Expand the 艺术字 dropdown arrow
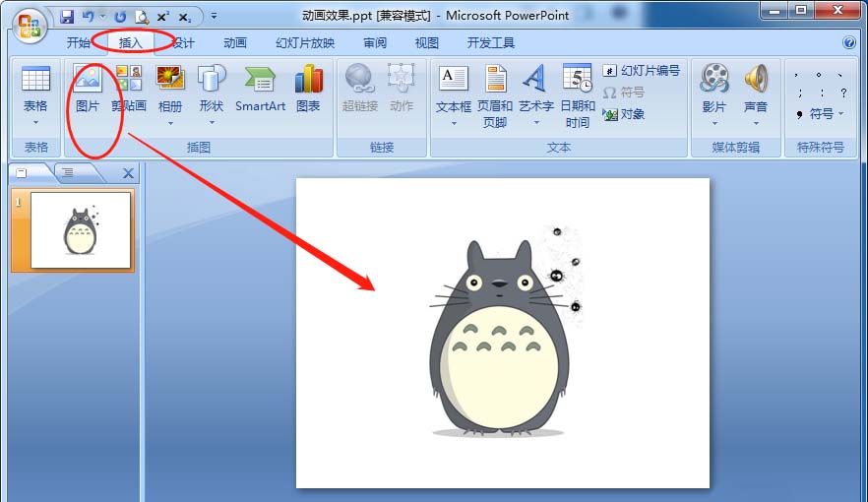This screenshot has width=868, height=502. coord(535,123)
